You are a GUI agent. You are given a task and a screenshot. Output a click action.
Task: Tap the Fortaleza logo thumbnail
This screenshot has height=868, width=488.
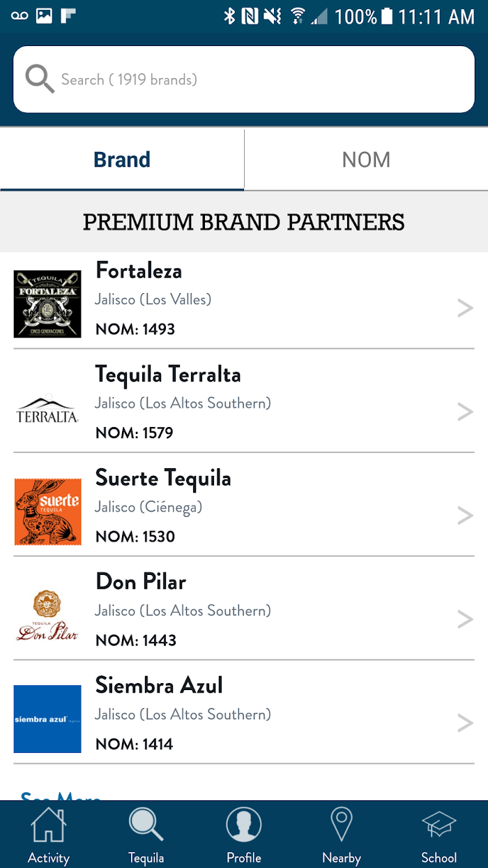click(47, 304)
